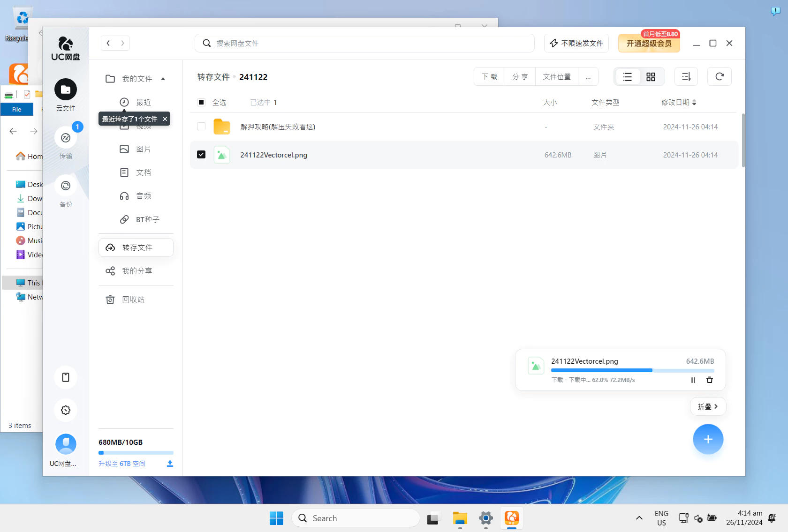The image size is (788, 532).
Task: Click the search 搜索网盘文件 field
Action: [x=364, y=43]
